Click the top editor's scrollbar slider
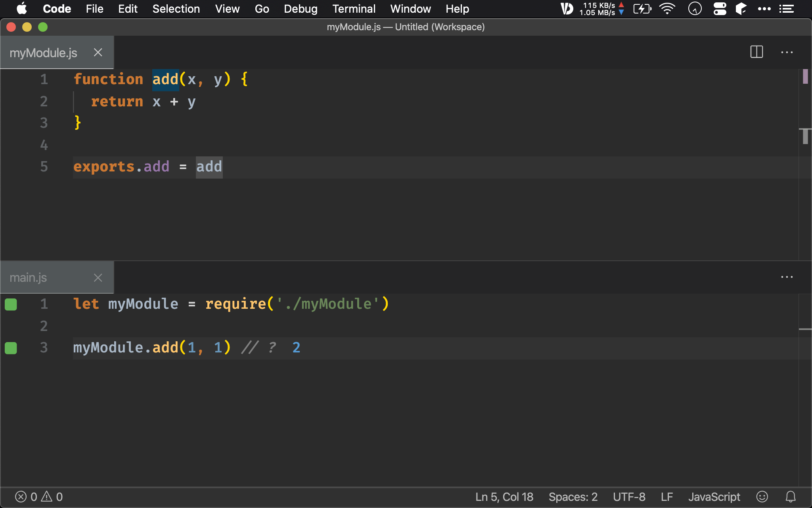Image resolution: width=812 pixels, height=508 pixels. 805,137
